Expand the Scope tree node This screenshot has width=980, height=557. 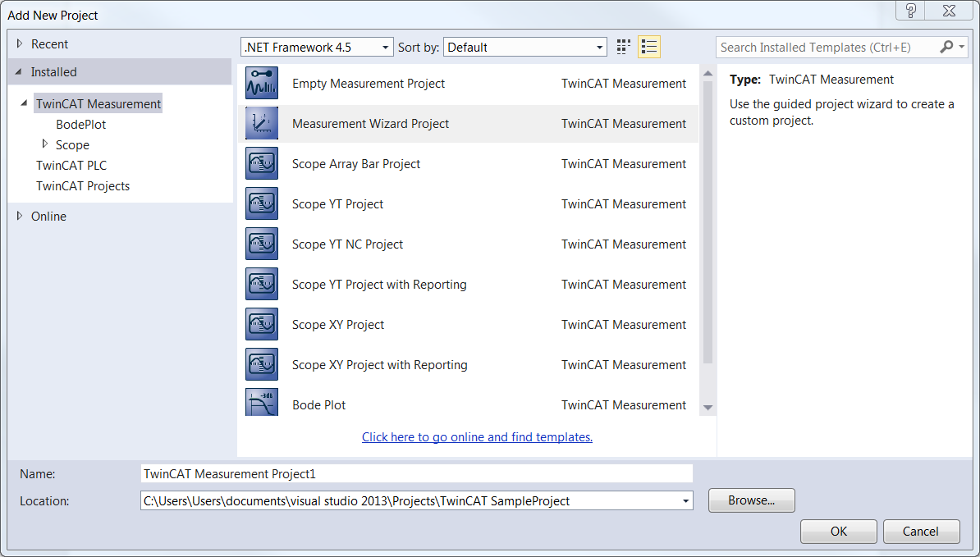(45, 144)
